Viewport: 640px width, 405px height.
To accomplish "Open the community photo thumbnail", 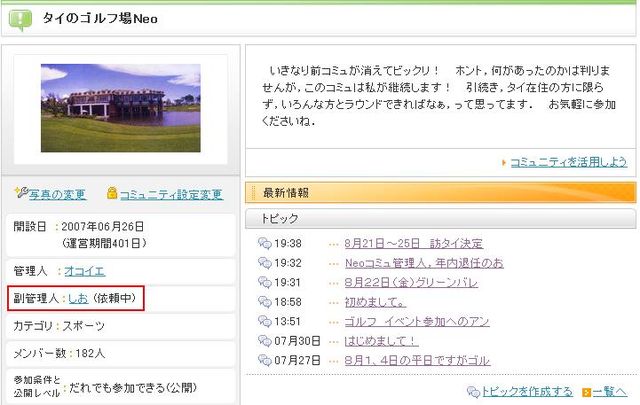I will point(120,108).
